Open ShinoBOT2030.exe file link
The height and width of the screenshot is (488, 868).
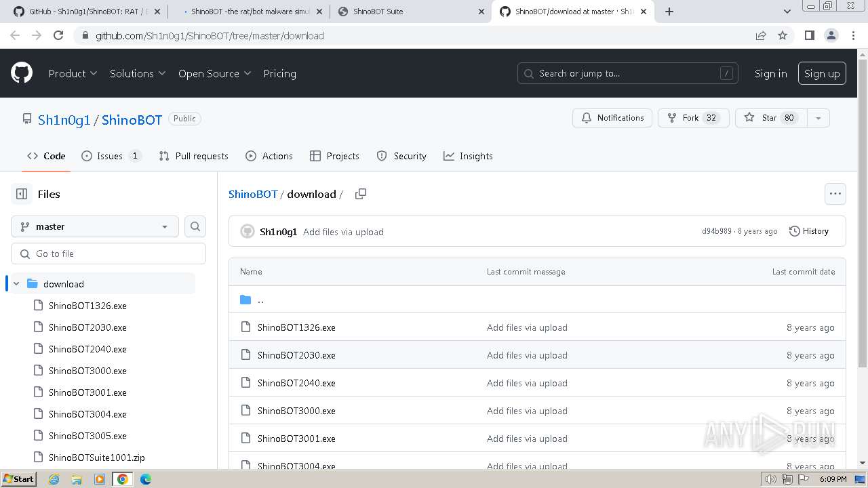click(296, 355)
